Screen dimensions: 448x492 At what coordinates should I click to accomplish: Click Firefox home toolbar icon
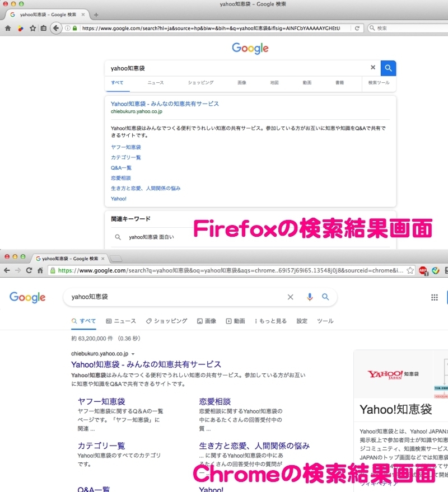tap(8, 28)
